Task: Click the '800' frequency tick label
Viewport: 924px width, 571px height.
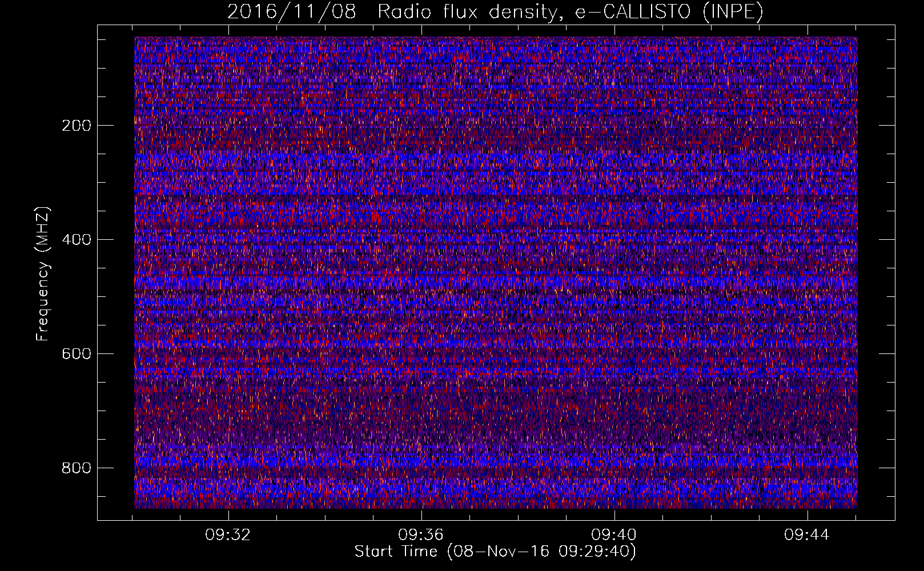Action: [x=77, y=468]
